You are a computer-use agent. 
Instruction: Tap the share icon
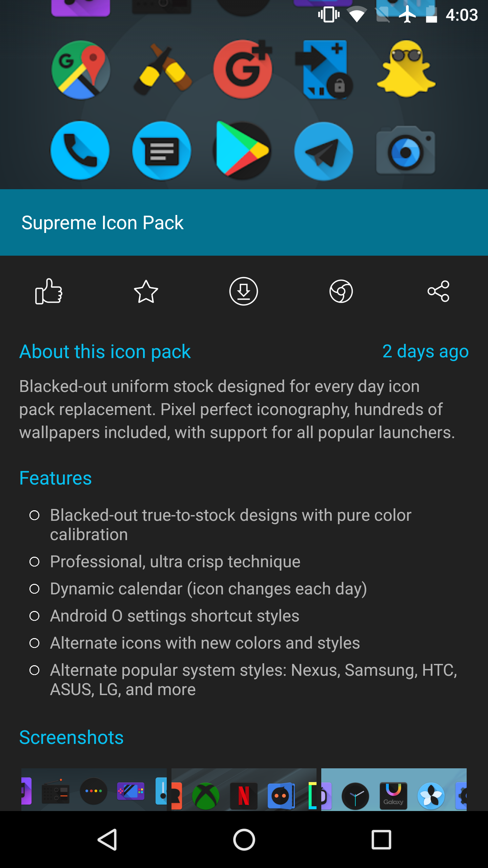[x=439, y=291]
